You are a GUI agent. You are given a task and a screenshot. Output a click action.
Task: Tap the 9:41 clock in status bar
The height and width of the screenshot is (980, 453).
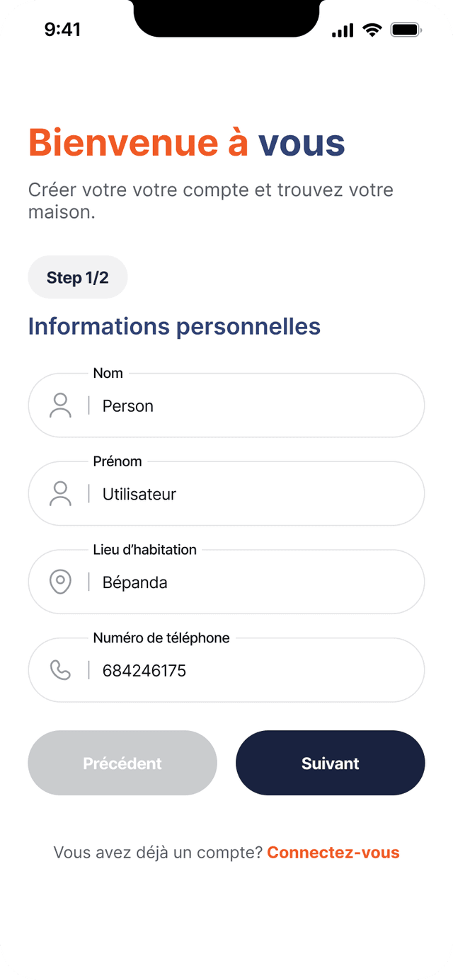coord(62,29)
